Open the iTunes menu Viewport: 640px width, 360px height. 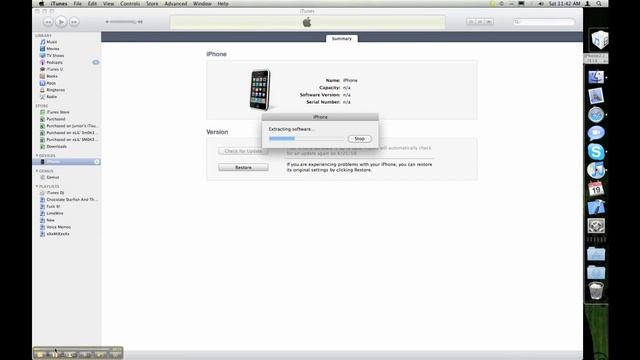click(x=59, y=4)
